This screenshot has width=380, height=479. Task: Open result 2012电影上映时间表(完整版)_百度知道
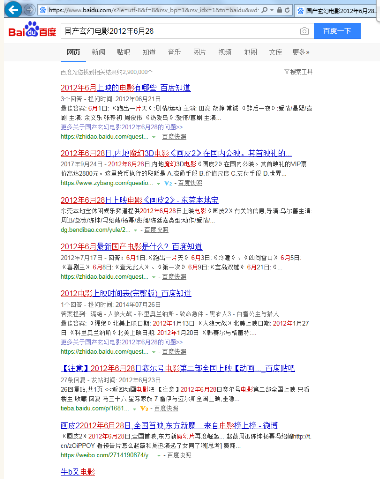126,293
